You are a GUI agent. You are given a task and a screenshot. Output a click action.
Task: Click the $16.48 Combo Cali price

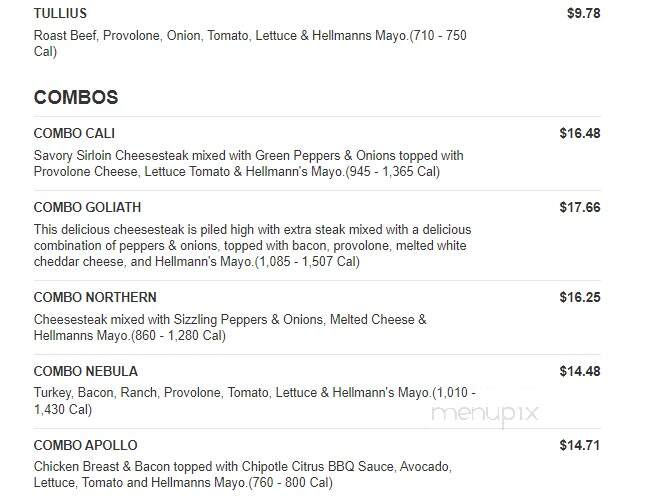coord(580,133)
